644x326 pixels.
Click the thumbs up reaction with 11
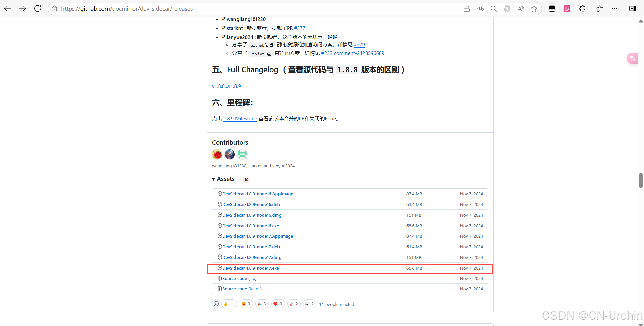(229, 304)
